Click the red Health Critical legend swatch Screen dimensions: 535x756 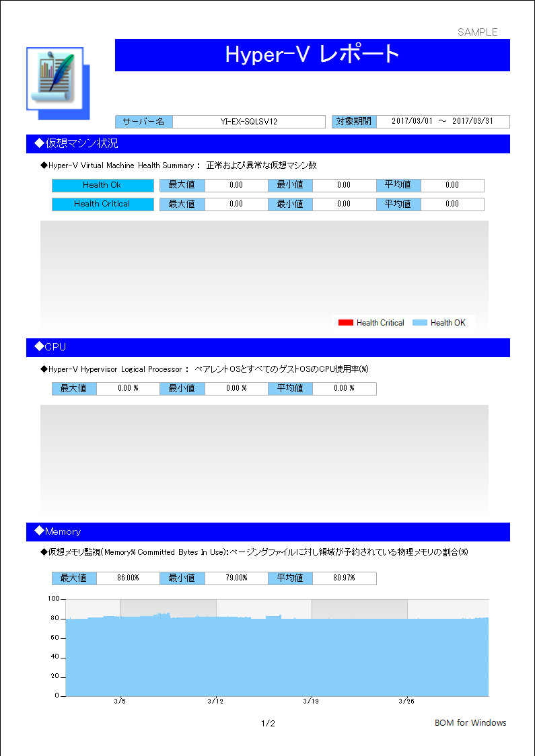[x=346, y=323]
